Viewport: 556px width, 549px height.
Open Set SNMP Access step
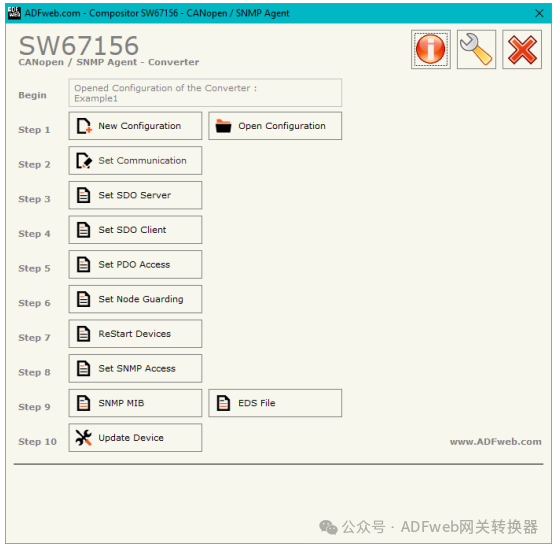pyautogui.click(x=135, y=368)
